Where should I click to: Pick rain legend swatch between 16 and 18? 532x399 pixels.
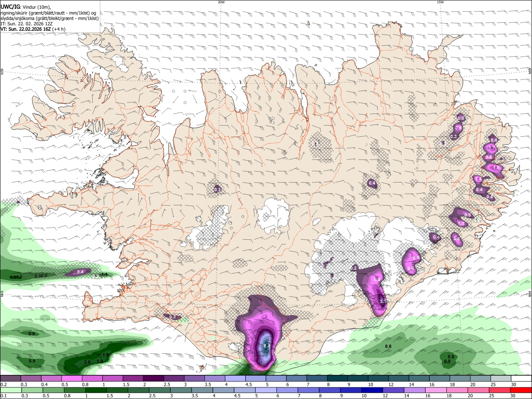436,390
